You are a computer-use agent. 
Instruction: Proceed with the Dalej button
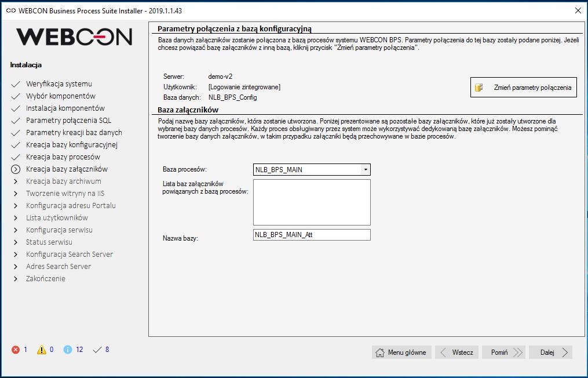550,352
